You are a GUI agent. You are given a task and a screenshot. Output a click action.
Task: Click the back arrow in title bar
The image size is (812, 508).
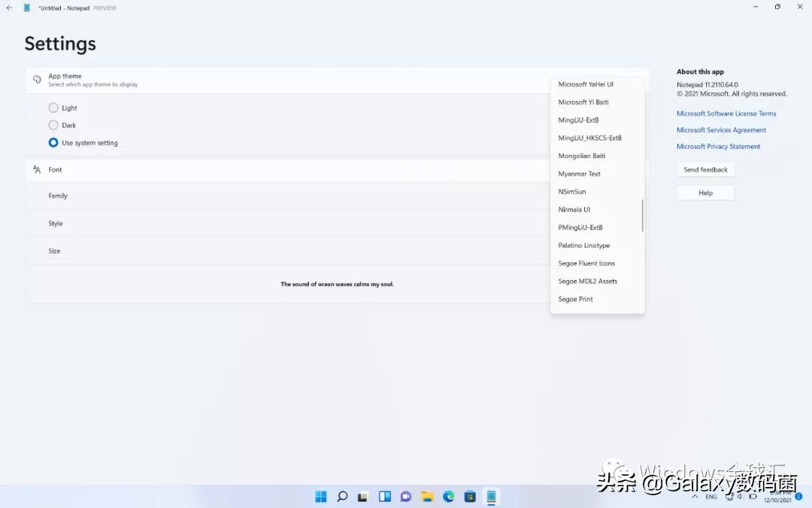coord(9,8)
